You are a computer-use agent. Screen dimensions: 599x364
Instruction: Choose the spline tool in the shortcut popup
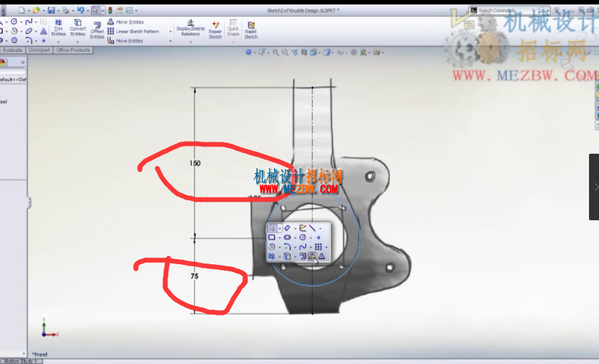pyautogui.click(x=302, y=247)
